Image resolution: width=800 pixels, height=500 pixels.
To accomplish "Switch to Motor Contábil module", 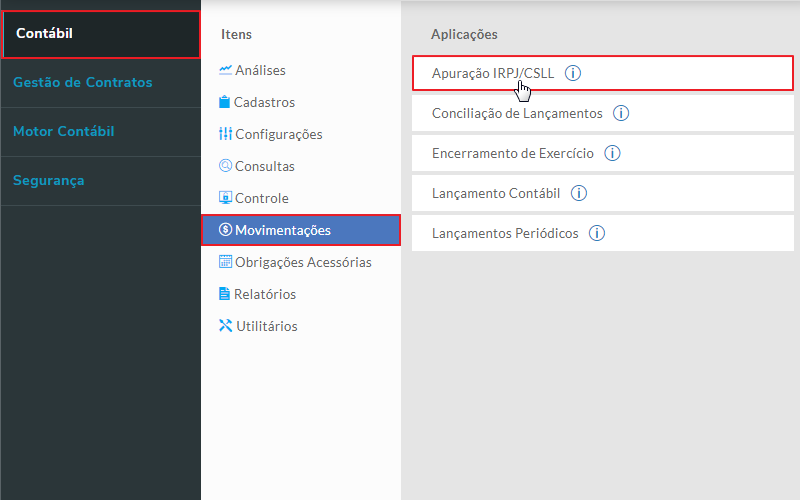I will click(64, 131).
